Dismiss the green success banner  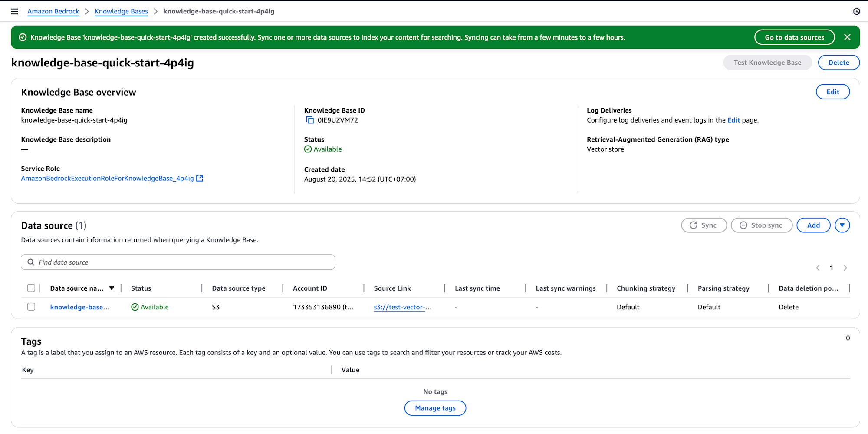point(847,37)
